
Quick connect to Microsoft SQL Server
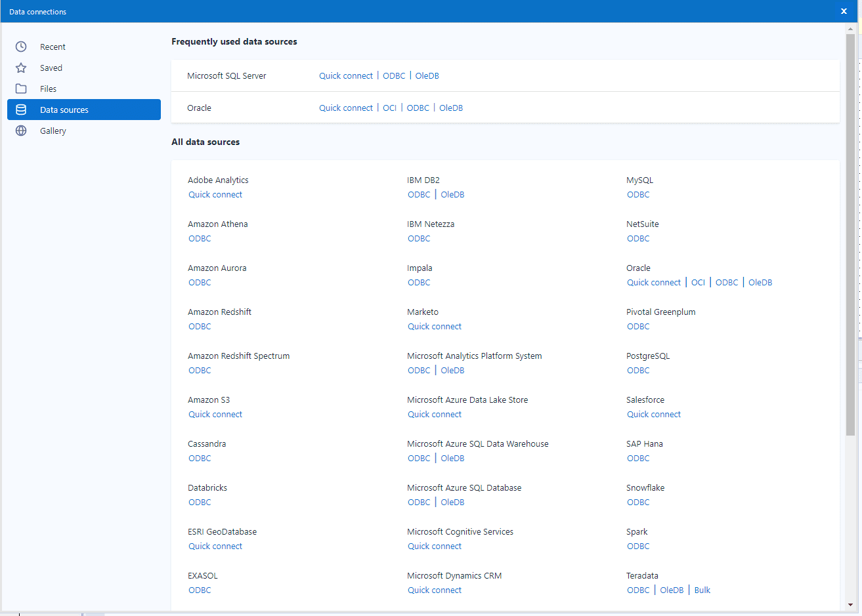click(345, 75)
